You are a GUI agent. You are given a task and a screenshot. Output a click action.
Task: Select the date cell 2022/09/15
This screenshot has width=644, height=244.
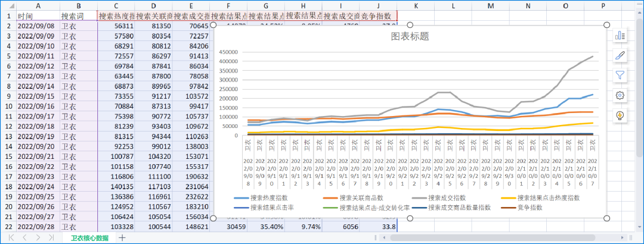(x=38, y=96)
